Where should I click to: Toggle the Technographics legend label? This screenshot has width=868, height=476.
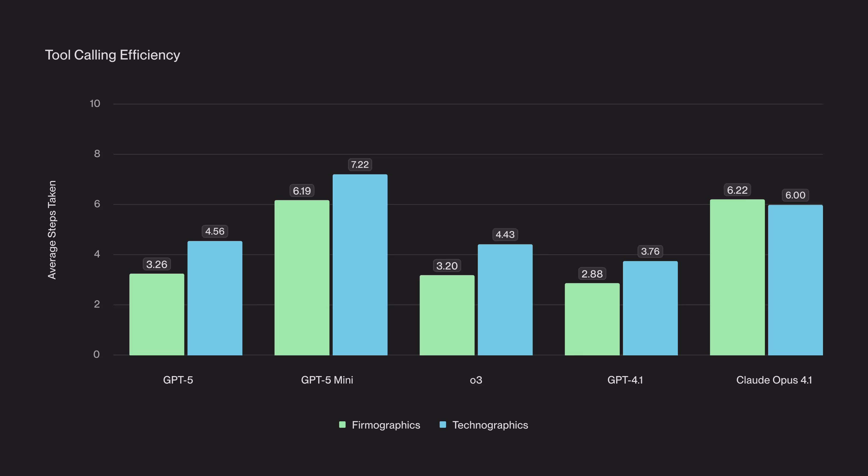click(x=490, y=425)
